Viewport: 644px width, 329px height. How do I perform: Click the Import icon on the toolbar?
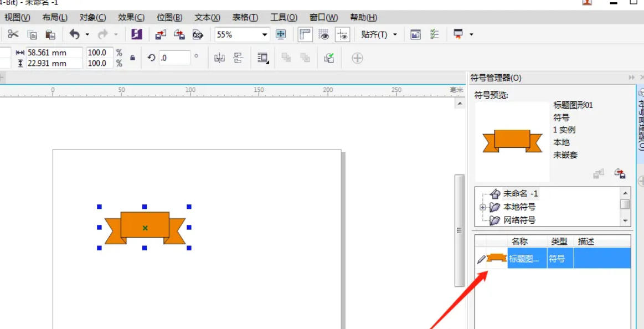point(161,34)
